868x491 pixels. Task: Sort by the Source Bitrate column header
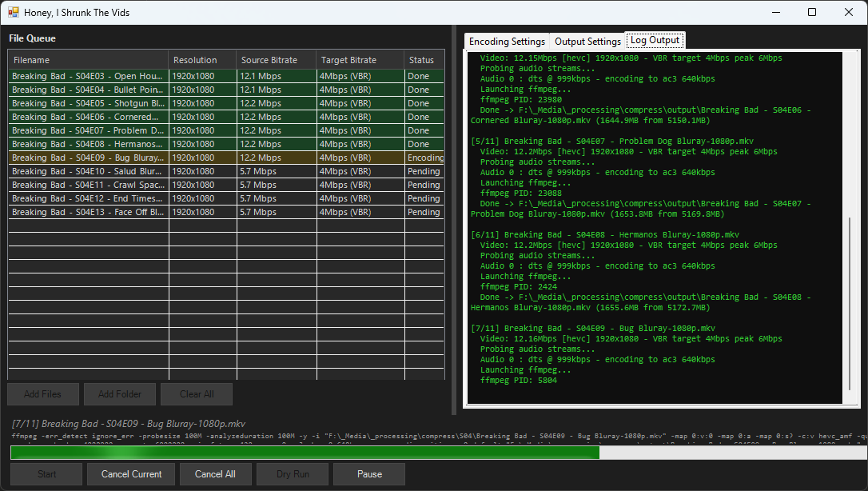276,60
